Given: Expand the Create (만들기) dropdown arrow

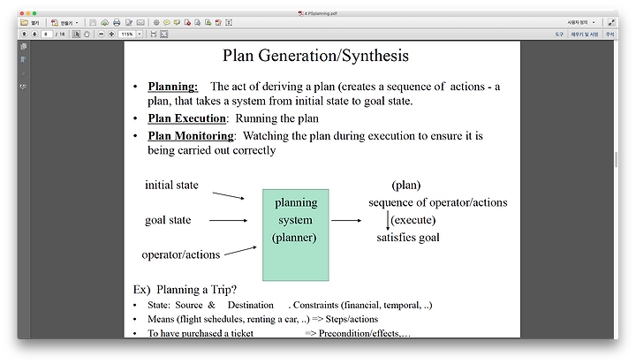Looking at the screenshot, I should 77,23.
